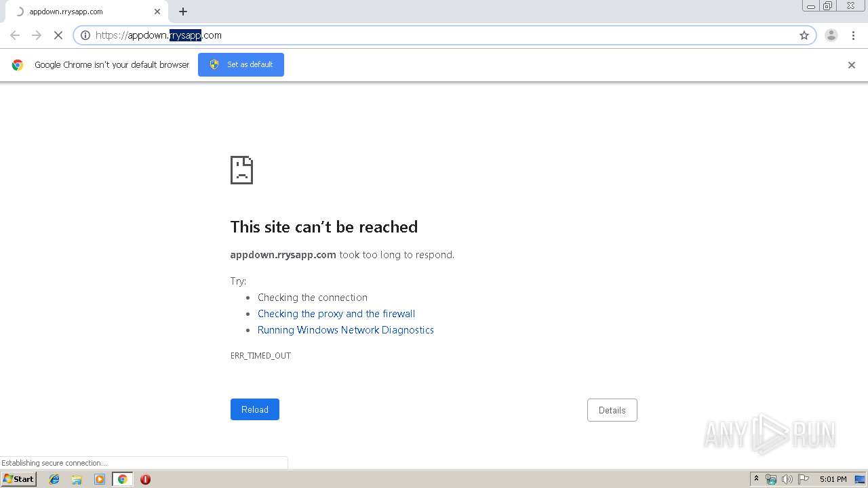The image size is (868, 488).
Task: Click the Chrome logo in the infobar
Action: (18, 65)
